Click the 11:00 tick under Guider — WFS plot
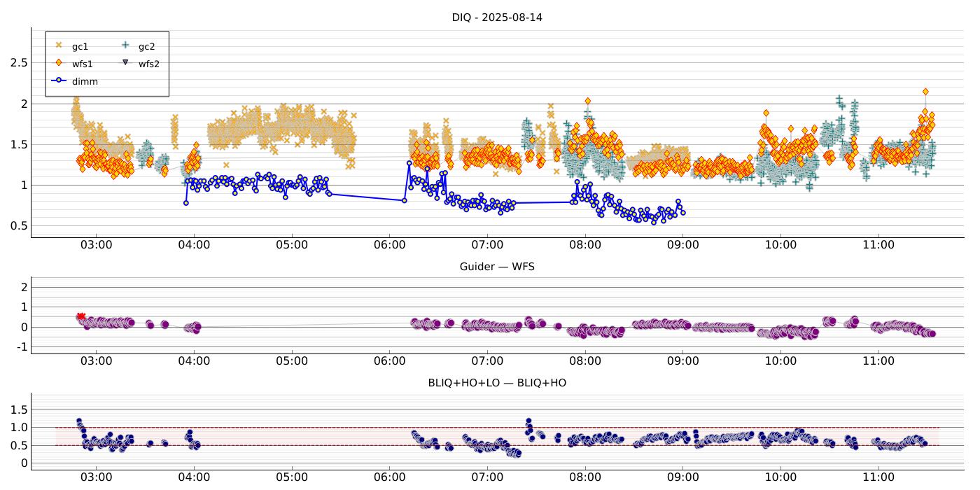Viewport: 980px width, 490px height. (878, 361)
